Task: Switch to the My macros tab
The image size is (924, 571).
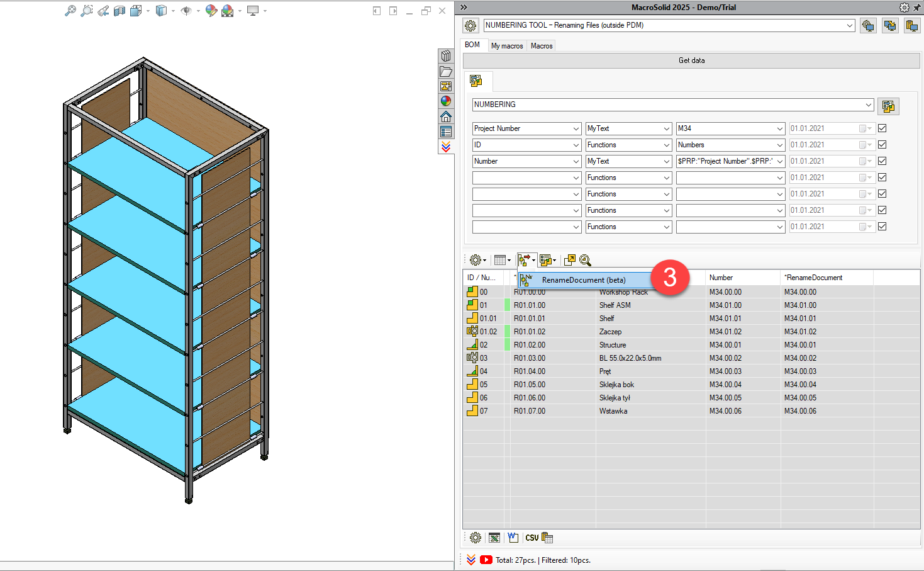Action: point(507,46)
